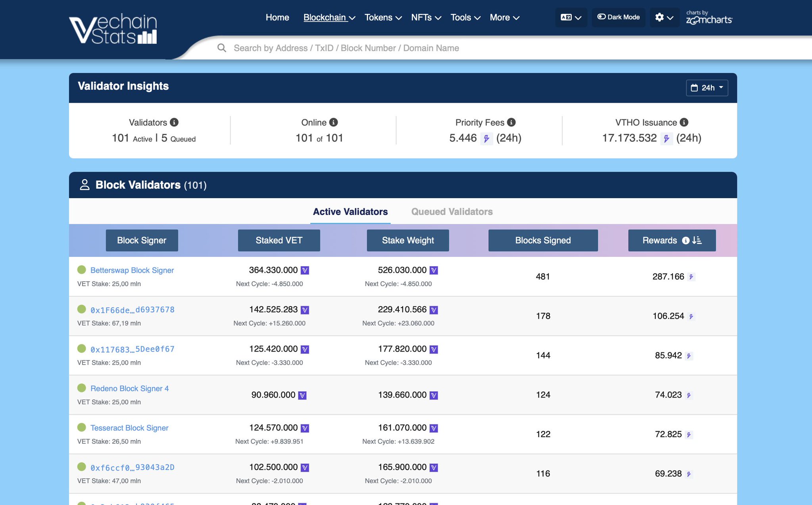Switch to the Queued Validators tab
Screen dimensions: 812x505
[x=452, y=212]
